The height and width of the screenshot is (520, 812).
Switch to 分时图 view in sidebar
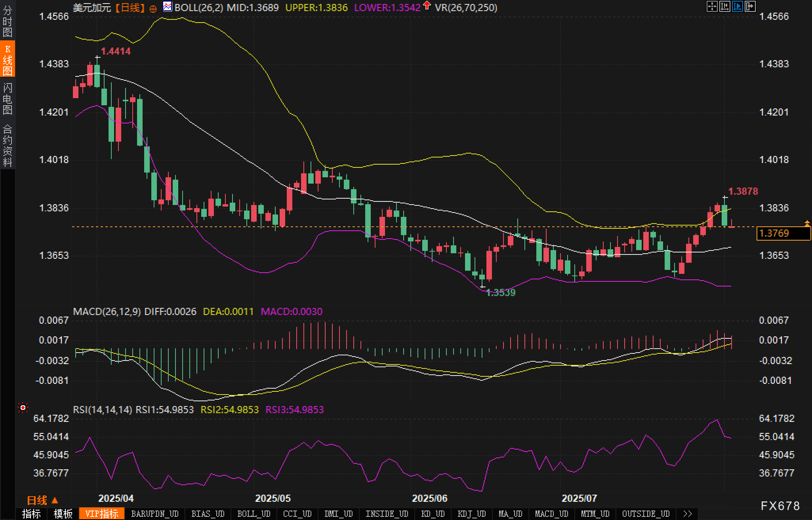pyautogui.click(x=8, y=21)
